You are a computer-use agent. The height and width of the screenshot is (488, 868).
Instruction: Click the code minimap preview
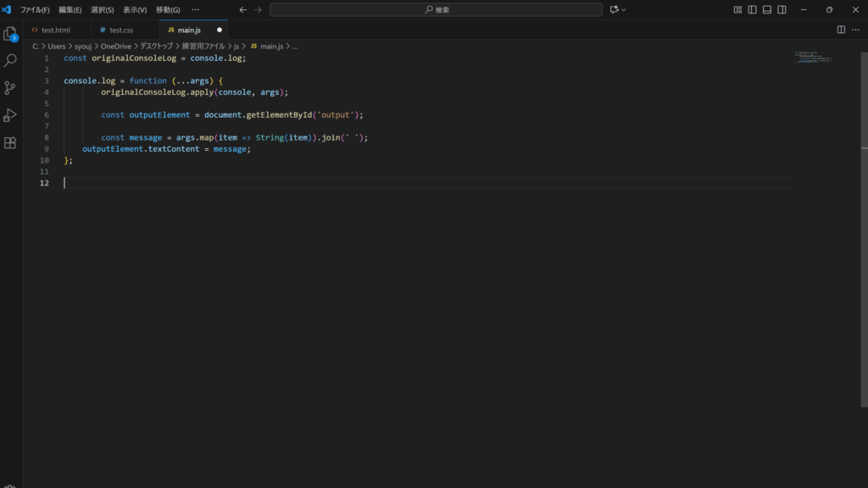tap(813, 58)
